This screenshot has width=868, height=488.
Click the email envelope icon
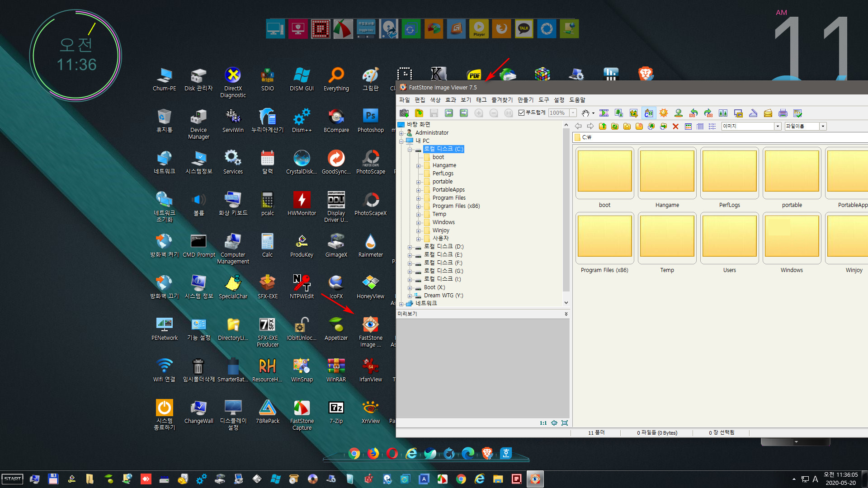point(768,113)
